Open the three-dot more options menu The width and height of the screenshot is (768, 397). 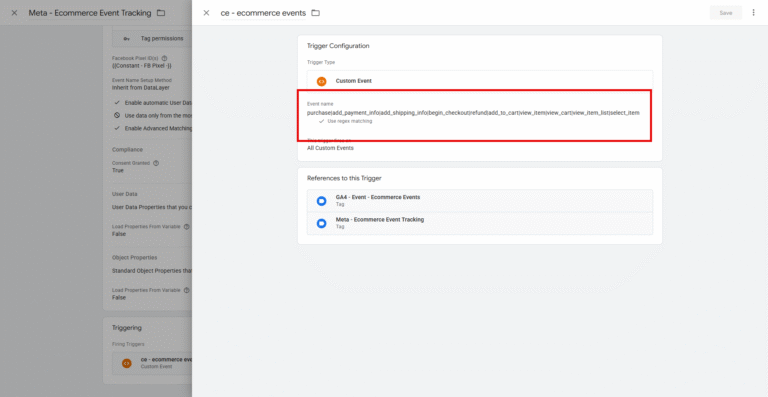coord(753,13)
